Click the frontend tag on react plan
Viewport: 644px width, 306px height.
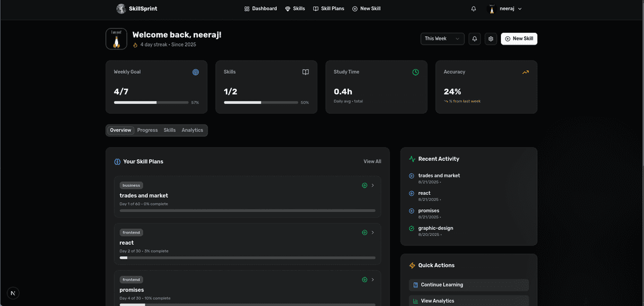pyautogui.click(x=131, y=233)
